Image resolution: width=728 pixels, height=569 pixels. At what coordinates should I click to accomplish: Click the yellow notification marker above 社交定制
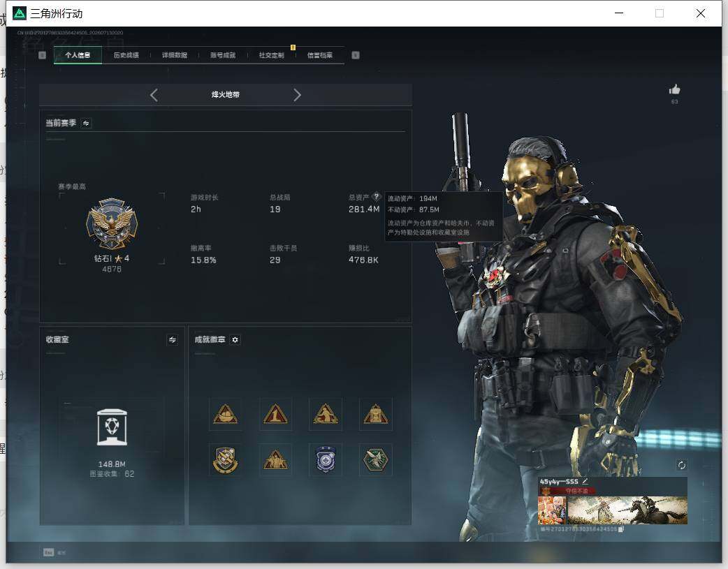pos(293,47)
